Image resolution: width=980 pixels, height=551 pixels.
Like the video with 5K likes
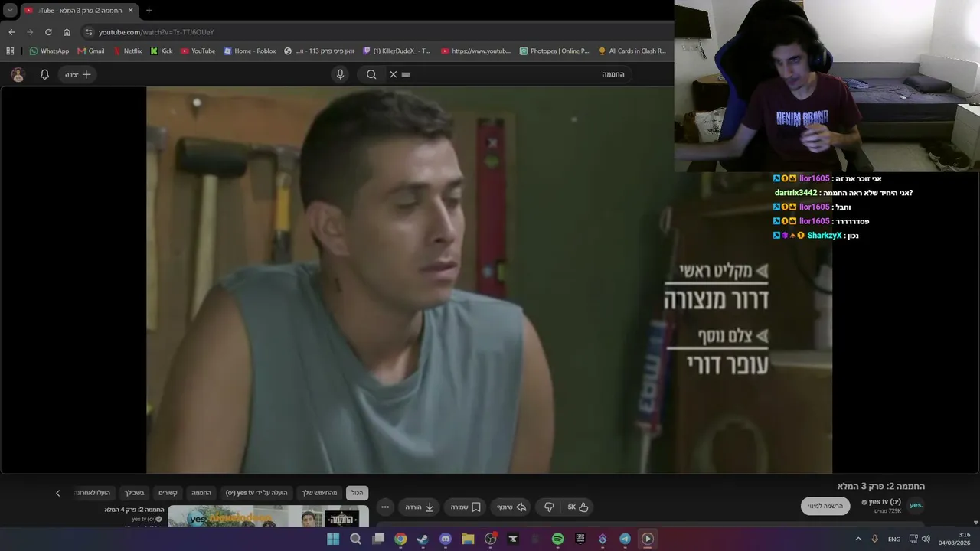[578, 507]
